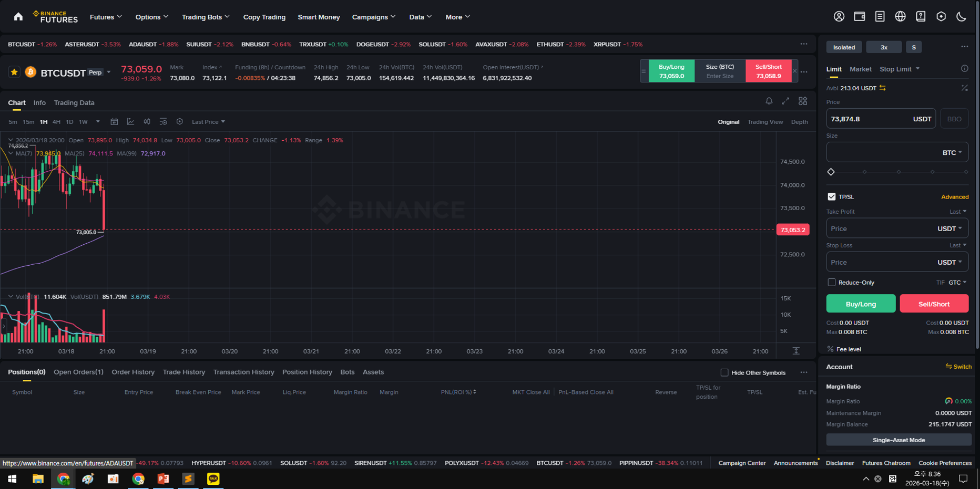This screenshot has width=980, height=489.
Task: Click Advanced TP/SL link
Action: click(955, 197)
